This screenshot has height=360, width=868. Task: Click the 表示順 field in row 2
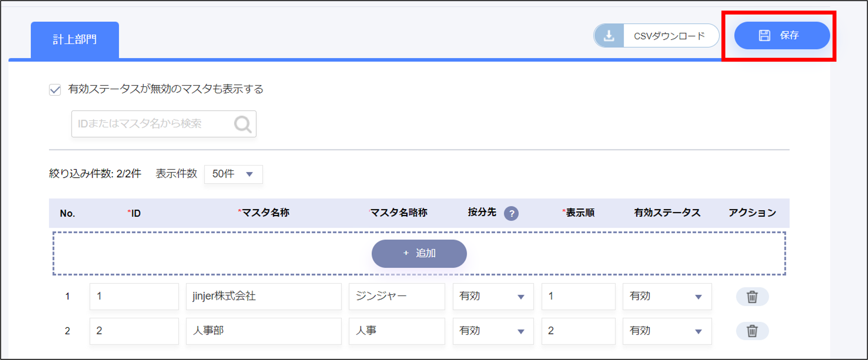pos(578,331)
